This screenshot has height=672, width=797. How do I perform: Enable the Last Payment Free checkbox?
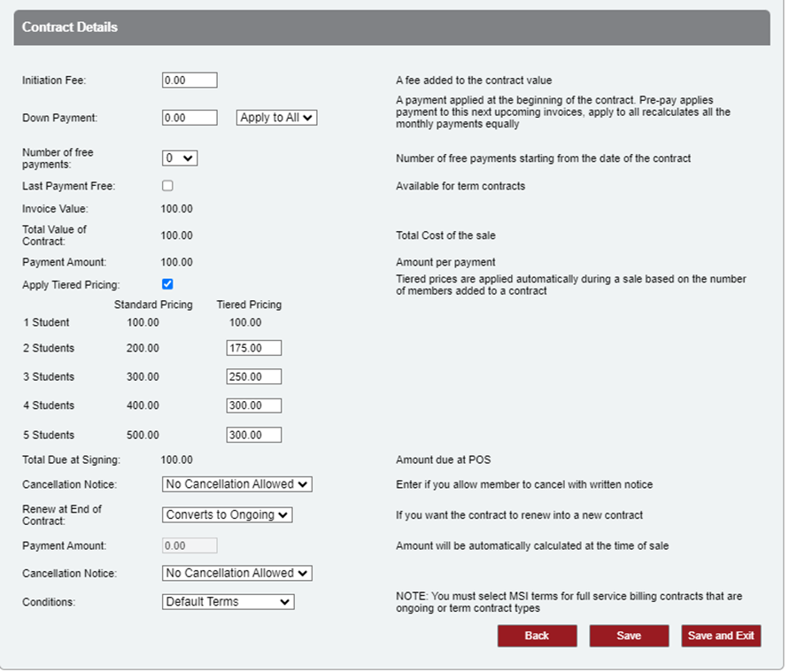[x=167, y=186]
